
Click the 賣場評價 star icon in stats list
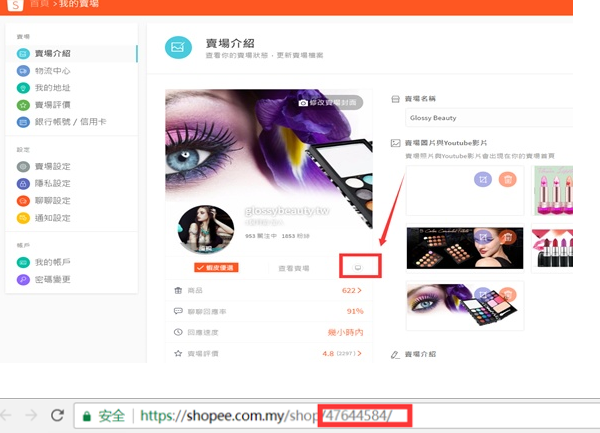178,353
